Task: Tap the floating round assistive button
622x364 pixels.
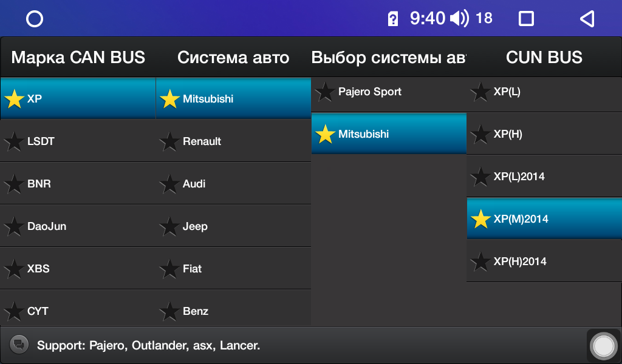Action: click(x=603, y=346)
